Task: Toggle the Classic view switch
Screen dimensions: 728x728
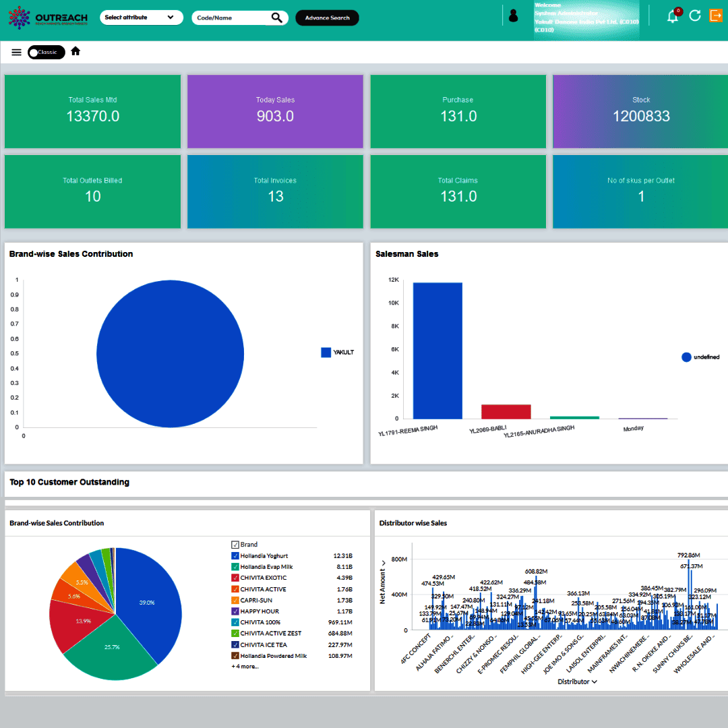Action: pos(46,53)
